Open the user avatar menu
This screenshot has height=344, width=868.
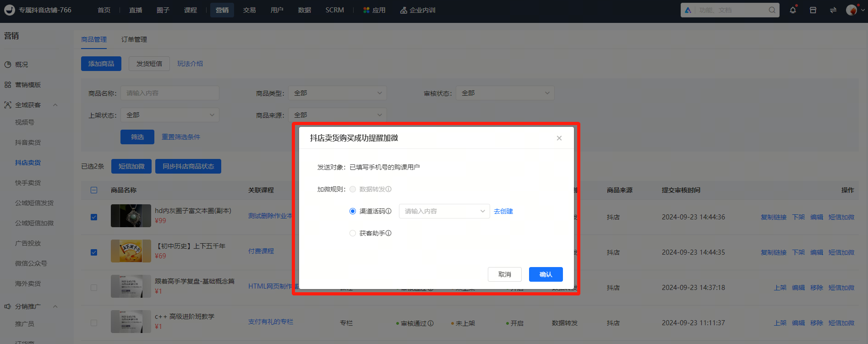tap(852, 10)
